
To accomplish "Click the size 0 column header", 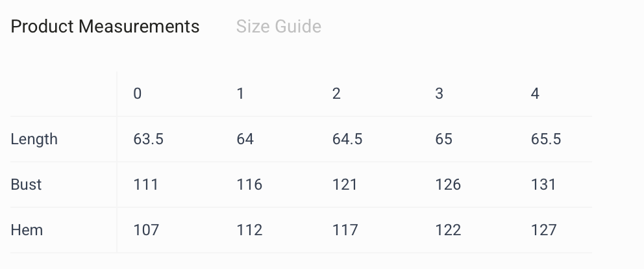I will click(x=138, y=94).
